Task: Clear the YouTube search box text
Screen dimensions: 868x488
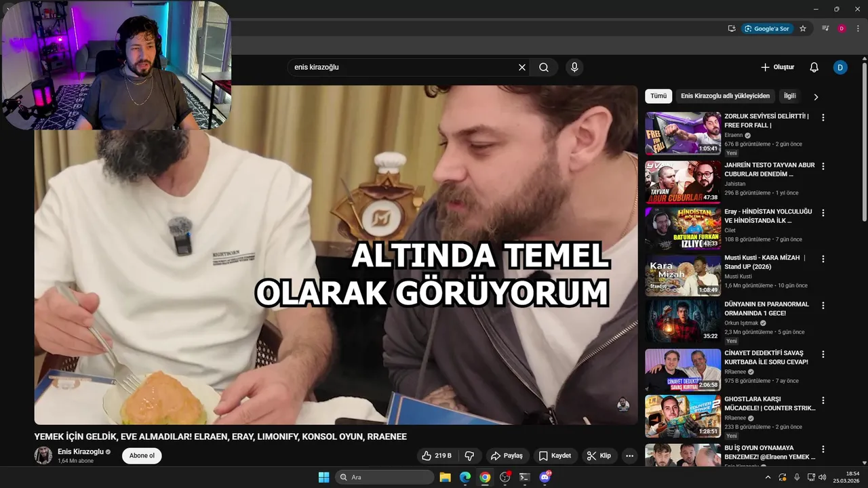Action: click(x=522, y=67)
